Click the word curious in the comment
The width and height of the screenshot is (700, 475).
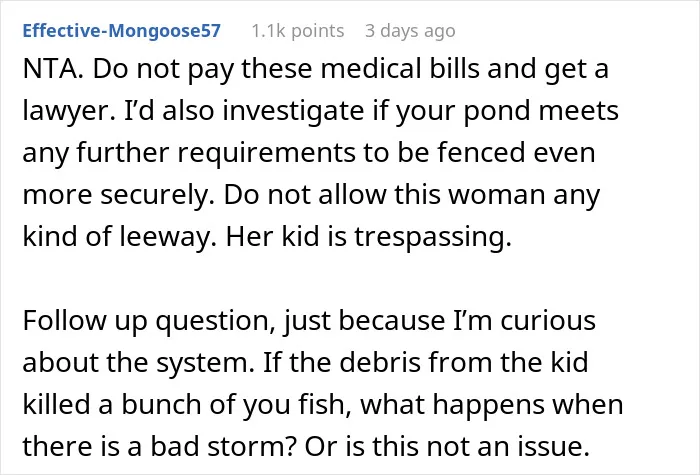(548, 321)
